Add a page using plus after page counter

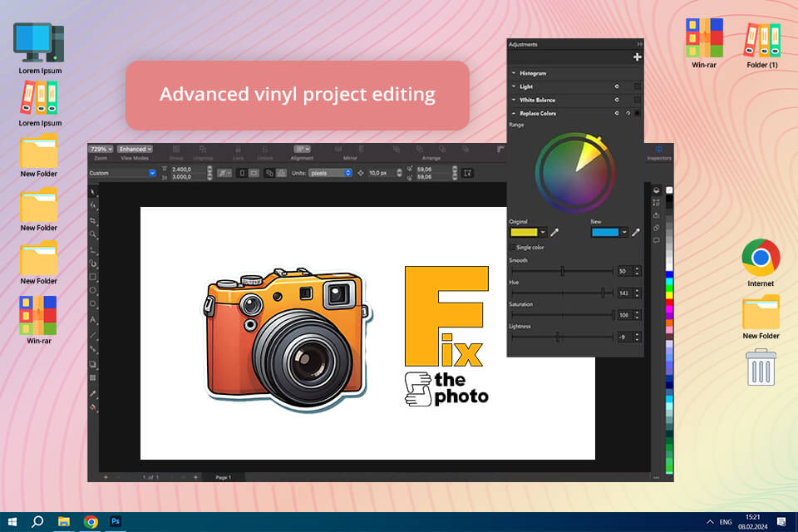point(195,477)
